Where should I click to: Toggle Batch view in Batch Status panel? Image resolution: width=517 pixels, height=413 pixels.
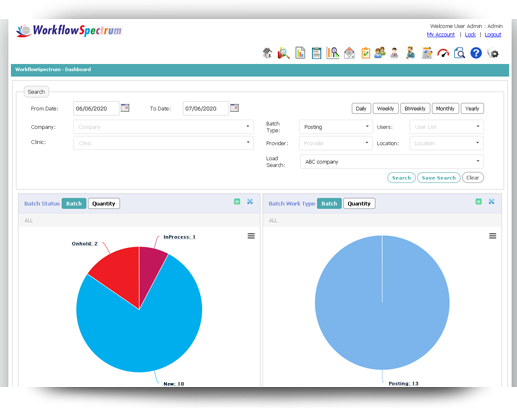pos(74,204)
